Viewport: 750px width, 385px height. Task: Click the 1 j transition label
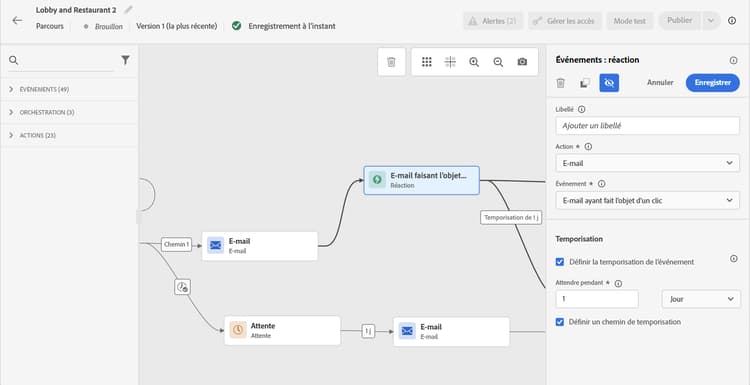368,331
